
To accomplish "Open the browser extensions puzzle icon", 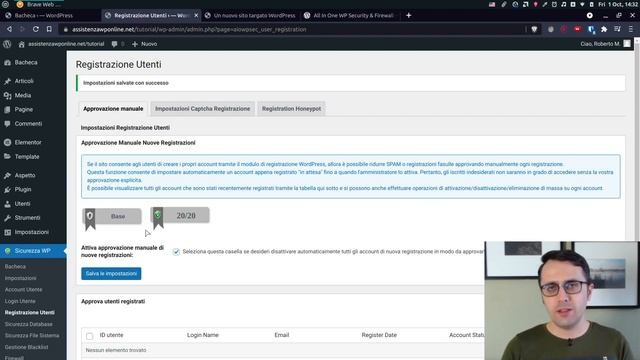I will 604,29.
